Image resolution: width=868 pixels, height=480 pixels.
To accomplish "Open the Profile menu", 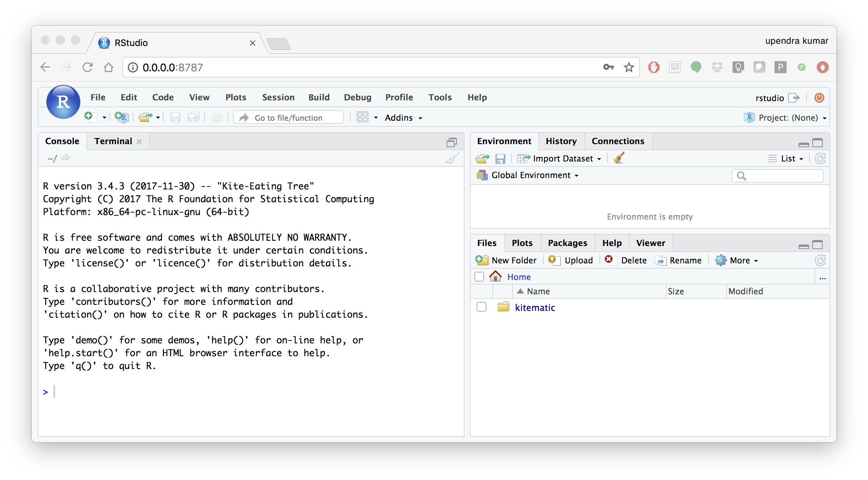I will click(399, 97).
